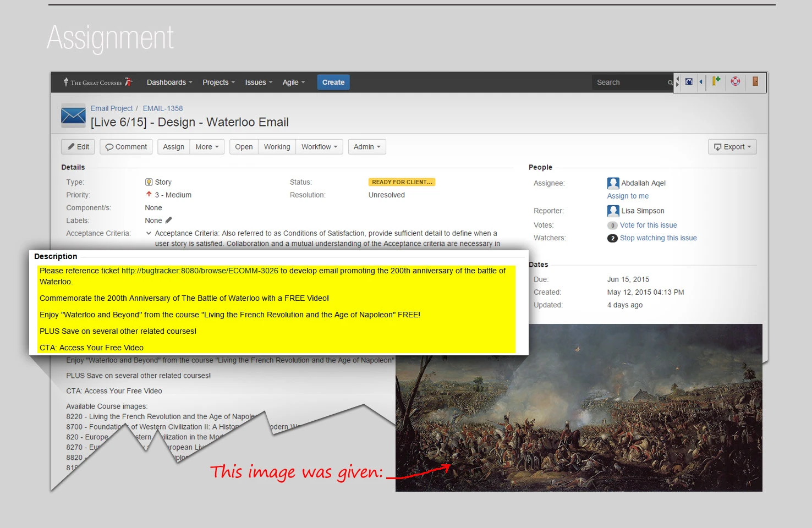Click the Edit button
Screen dimensions: 812x528
pos(78,147)
